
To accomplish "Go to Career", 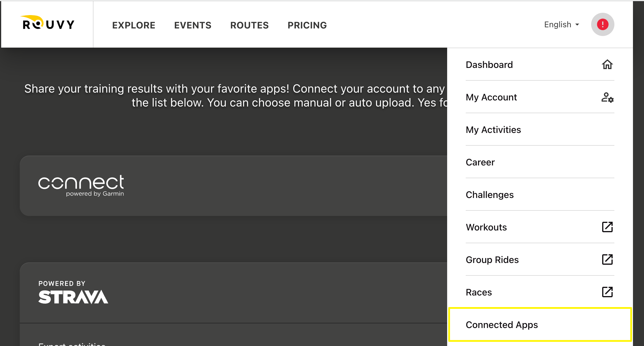I will tap(540, 162).
